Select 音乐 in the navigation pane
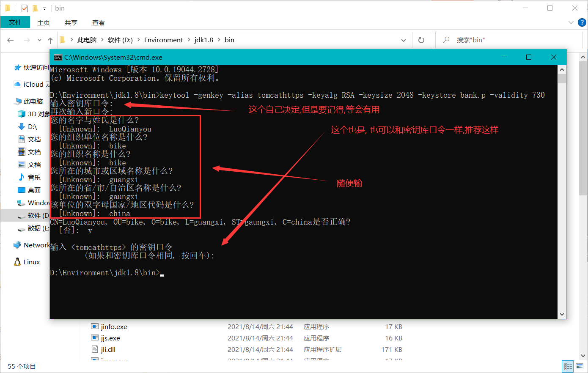 point(30,178)
